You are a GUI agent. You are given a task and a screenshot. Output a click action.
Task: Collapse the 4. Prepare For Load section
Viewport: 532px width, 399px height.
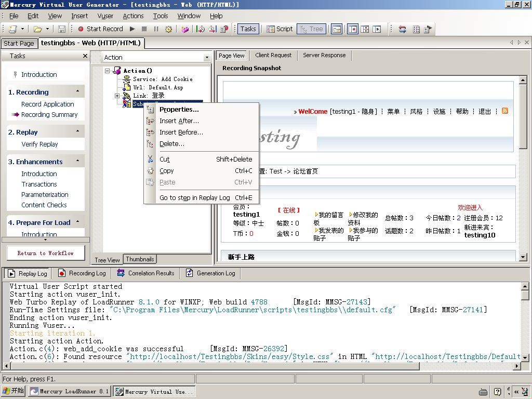[78, 222]
